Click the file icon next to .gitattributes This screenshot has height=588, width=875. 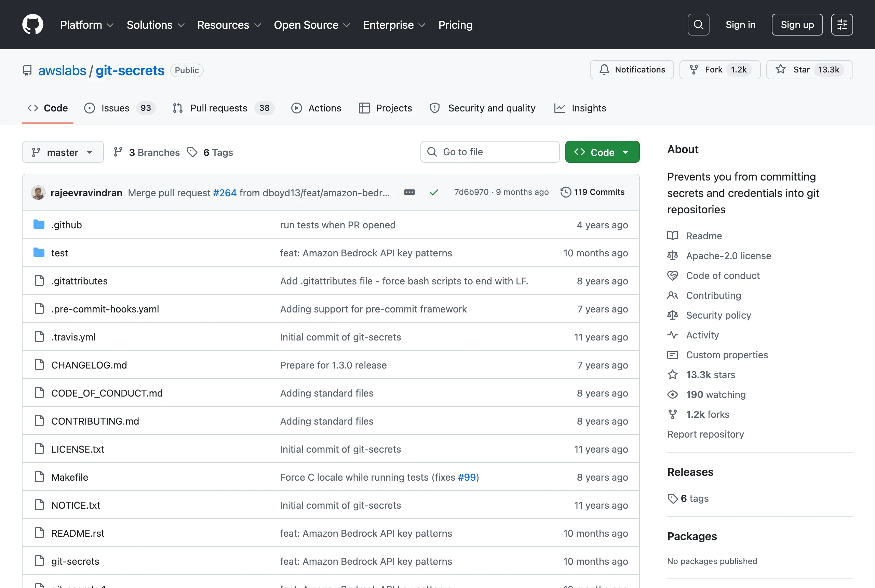point(39,281)
